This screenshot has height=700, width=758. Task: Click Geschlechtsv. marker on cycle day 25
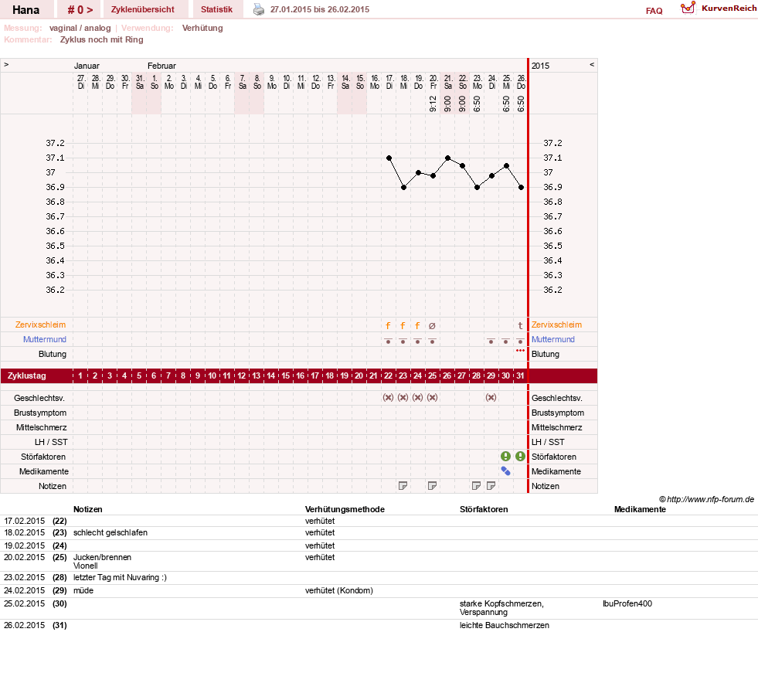click(432, 397)
